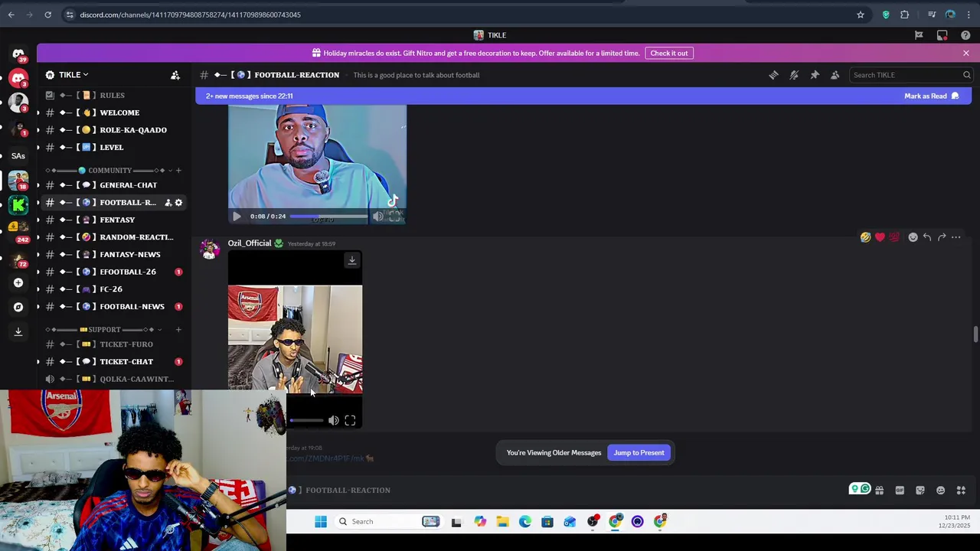Open Discord direct messages home icon
The width and height of the screenshot is (980, 551).
click(x=18, y=54)
